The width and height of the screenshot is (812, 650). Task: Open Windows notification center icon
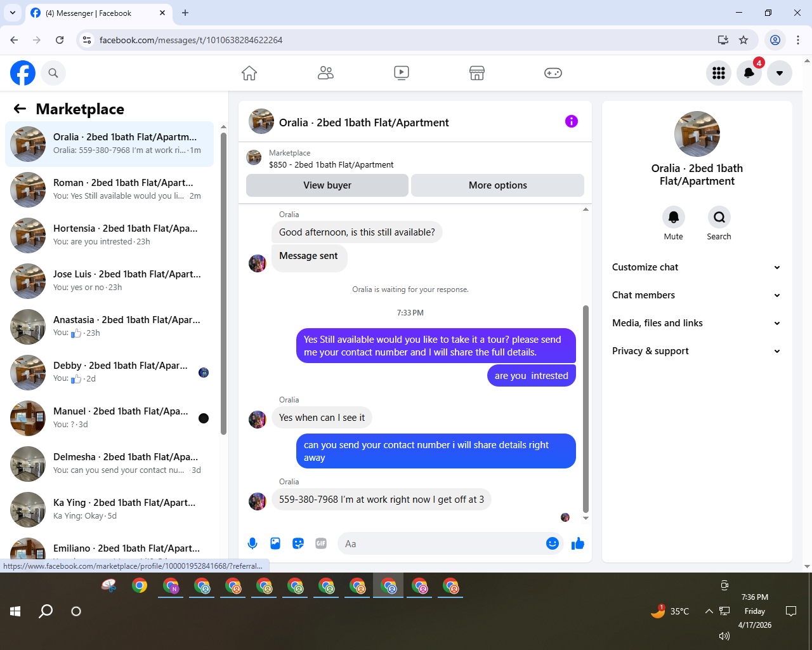pyautogui.click(x=791, y=611)
